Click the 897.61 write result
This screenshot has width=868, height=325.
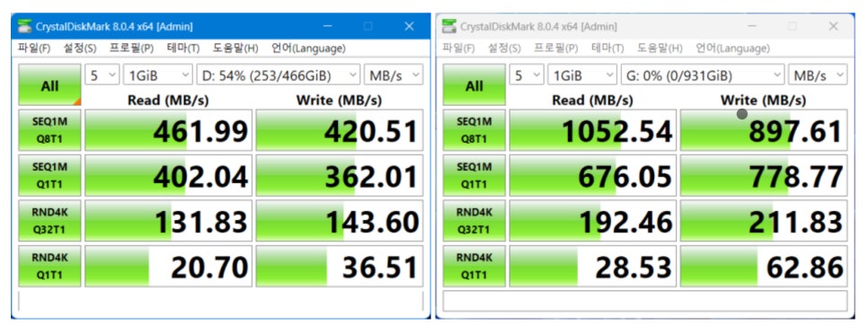tap(764, 130)
